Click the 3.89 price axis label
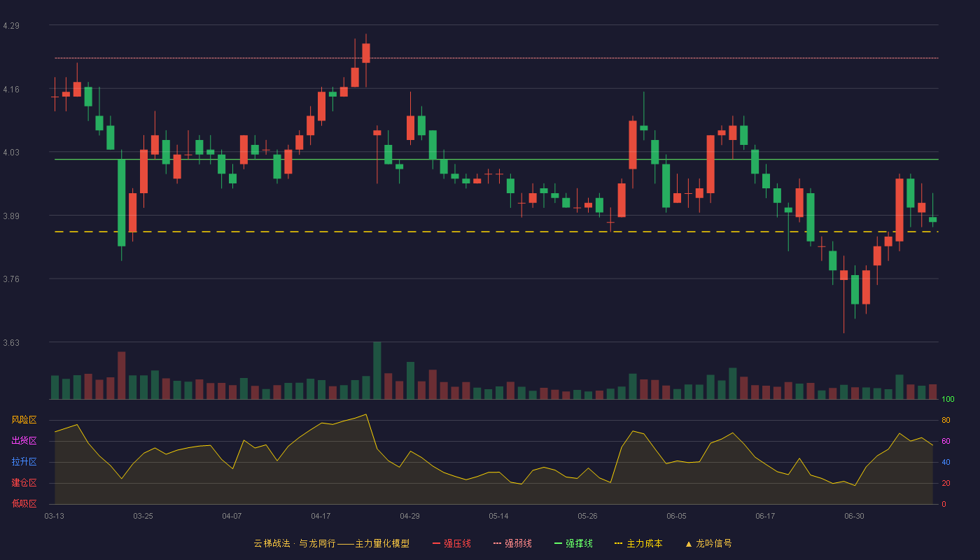Viewport: 980px width, 560px height. [11, 216]
